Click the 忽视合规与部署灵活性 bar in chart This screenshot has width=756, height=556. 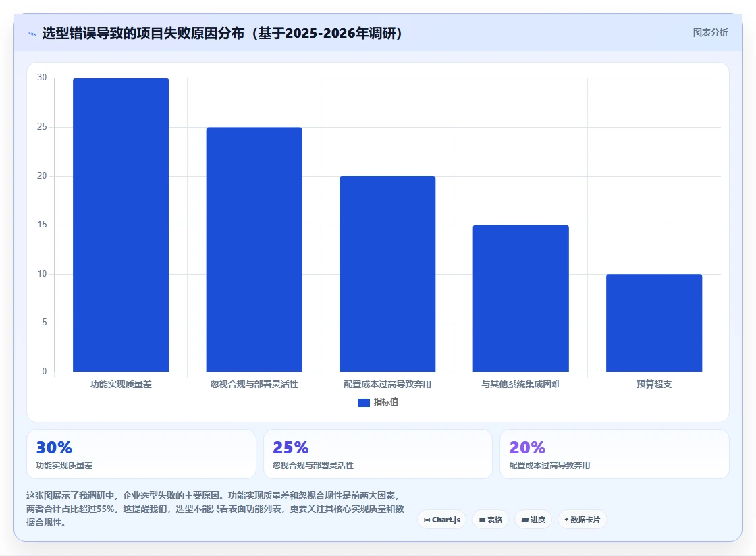254,250
